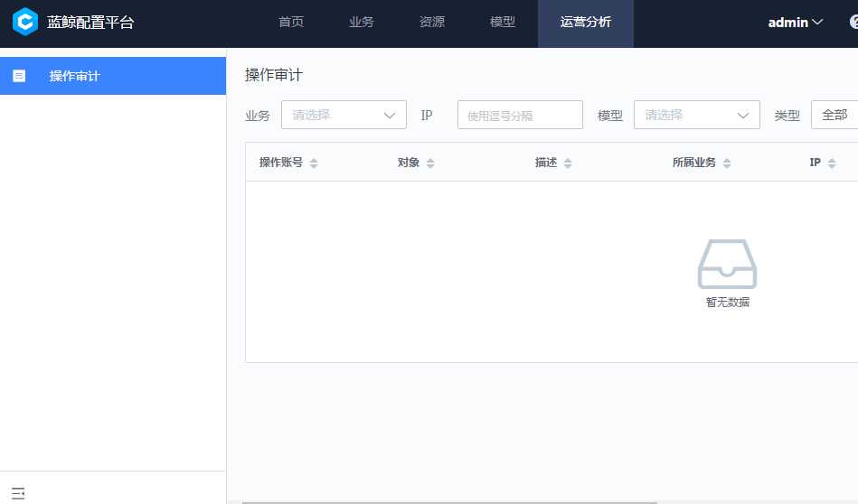Collapse sidebar using bottom-left toggle icon
Image resolution: width=858 pixels, height=504 pixels.
click(18, 493)
